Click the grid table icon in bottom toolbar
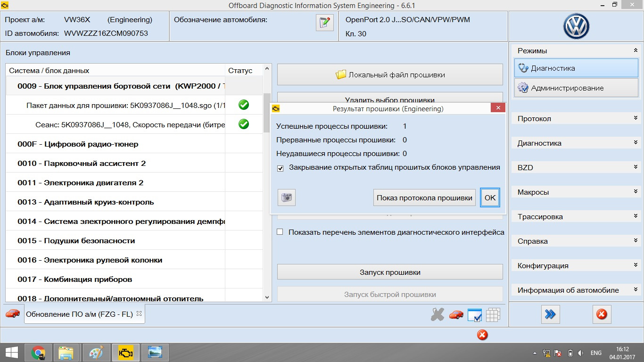Screen dimensions: 644x362 [x=493, y=315]
